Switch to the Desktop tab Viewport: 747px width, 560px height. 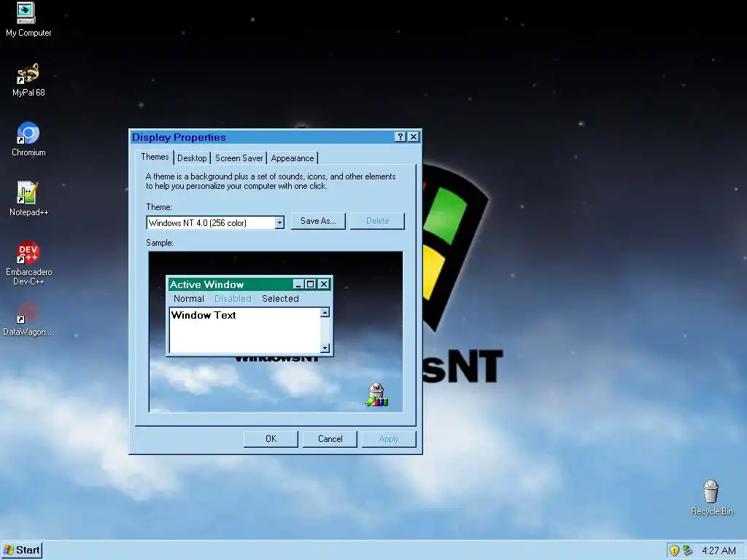(x=192, y=158)
